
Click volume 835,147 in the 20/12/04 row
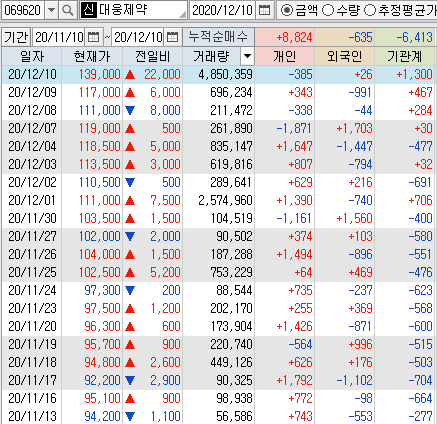click(x=231, y=146)
